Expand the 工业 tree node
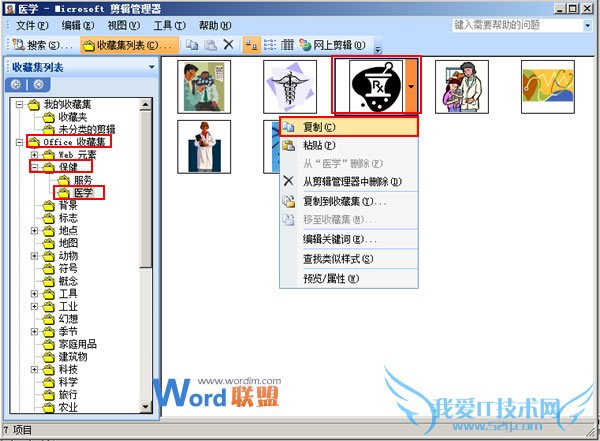Image resolution: width=600 pixels, height=441 pixels. 34,306
